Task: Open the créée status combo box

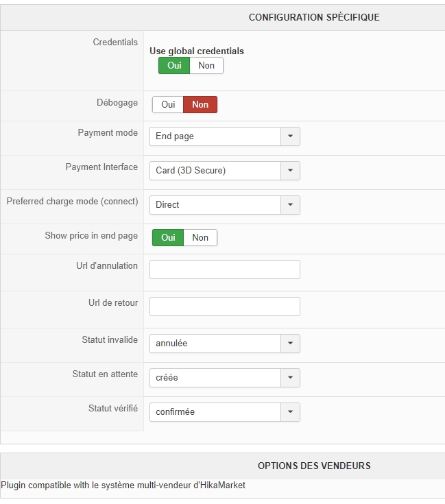Action: pyautogui.click(x=215, y=377)
